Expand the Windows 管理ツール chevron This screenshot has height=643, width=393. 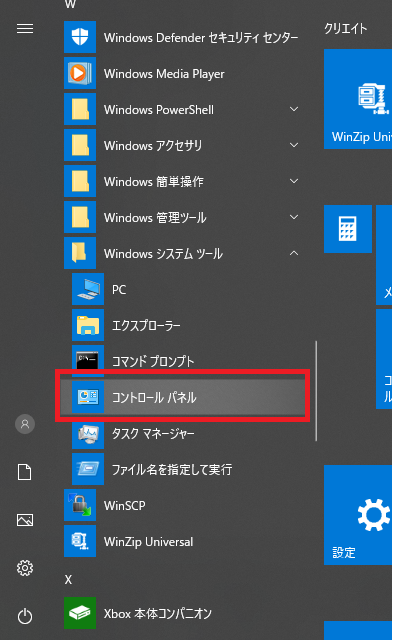(x=294, y=217)
